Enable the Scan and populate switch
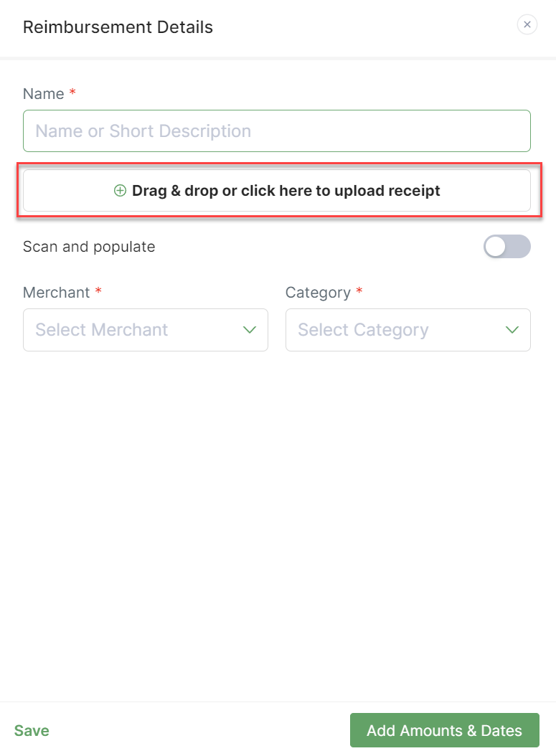The image size is (556, 756). 507,247
